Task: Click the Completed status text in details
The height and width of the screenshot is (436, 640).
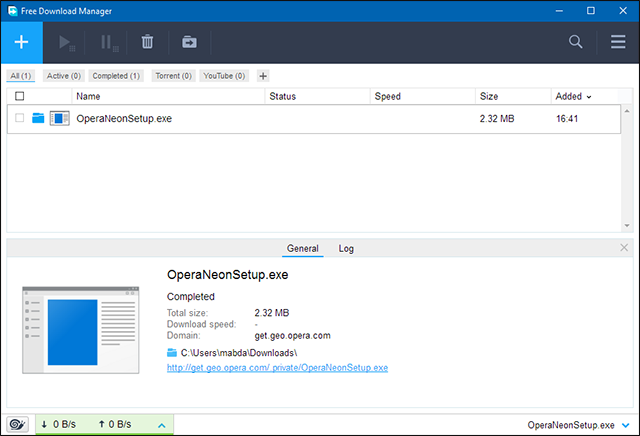Action: click(191, 296)
